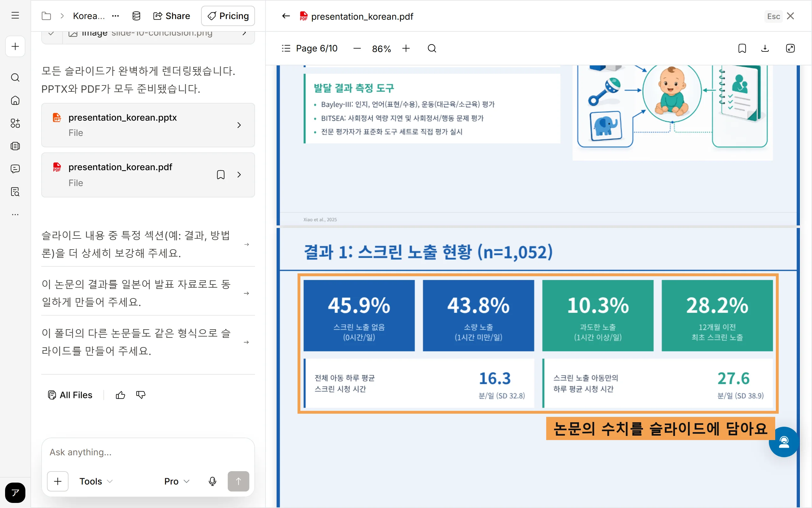
Task: Focus the Ask anything input field
Action: [x=148, y=452]
